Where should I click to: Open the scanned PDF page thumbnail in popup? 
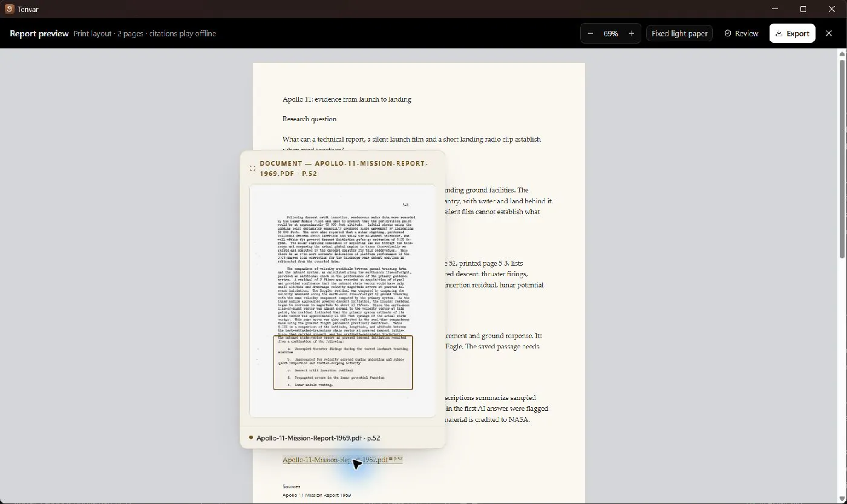point(342,301)
